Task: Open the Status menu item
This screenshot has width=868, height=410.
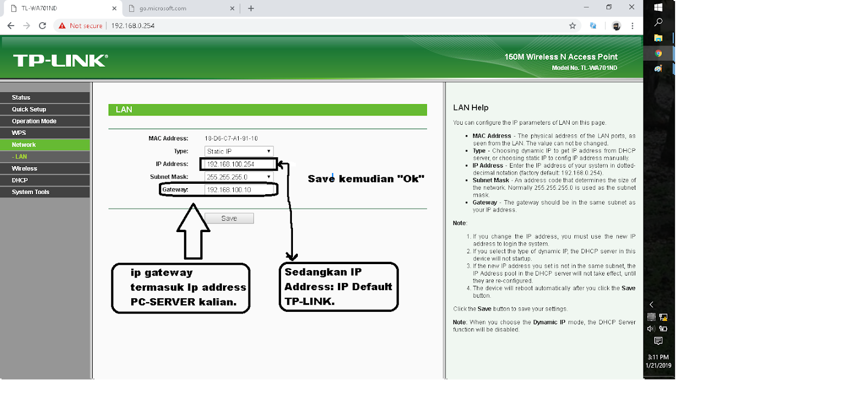Action: point(45,98)
